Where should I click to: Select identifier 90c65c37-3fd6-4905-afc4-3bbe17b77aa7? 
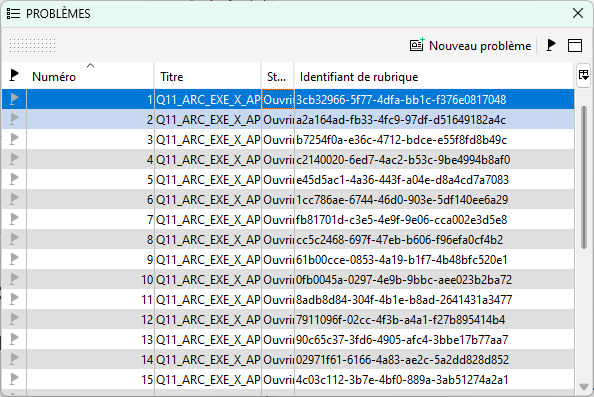click(x=402, y=340)
